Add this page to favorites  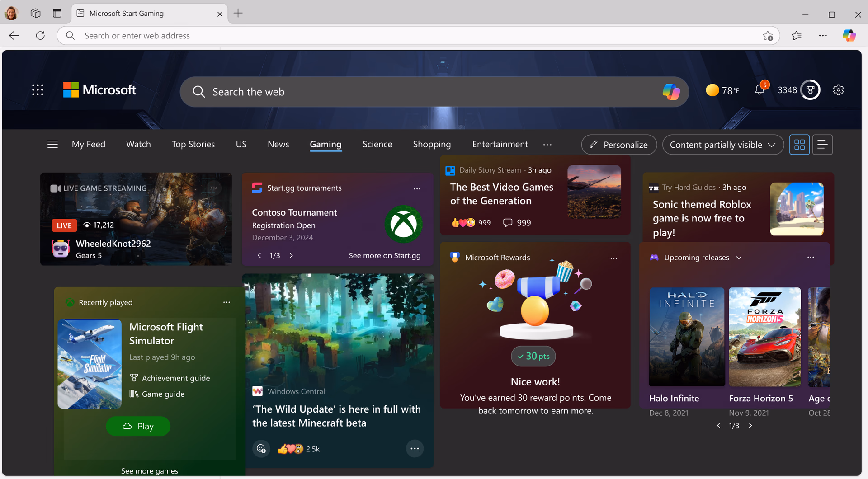point(768,36)
